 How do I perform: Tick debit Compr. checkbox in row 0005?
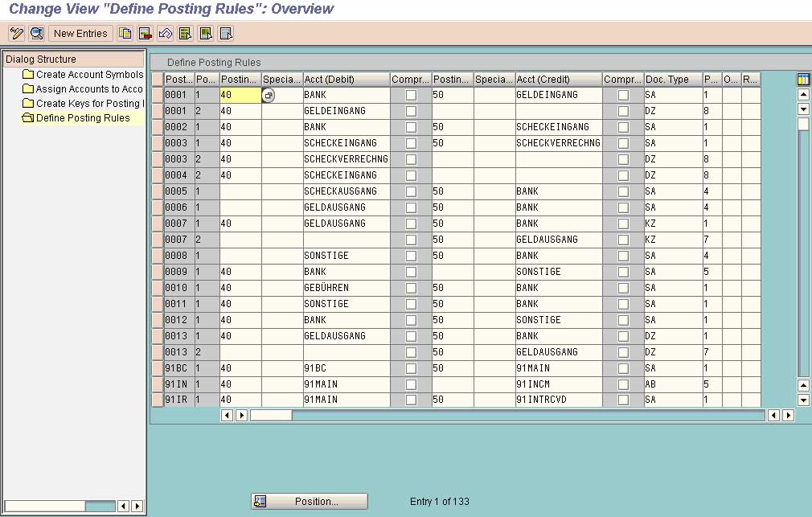click(x=411, y=191)
